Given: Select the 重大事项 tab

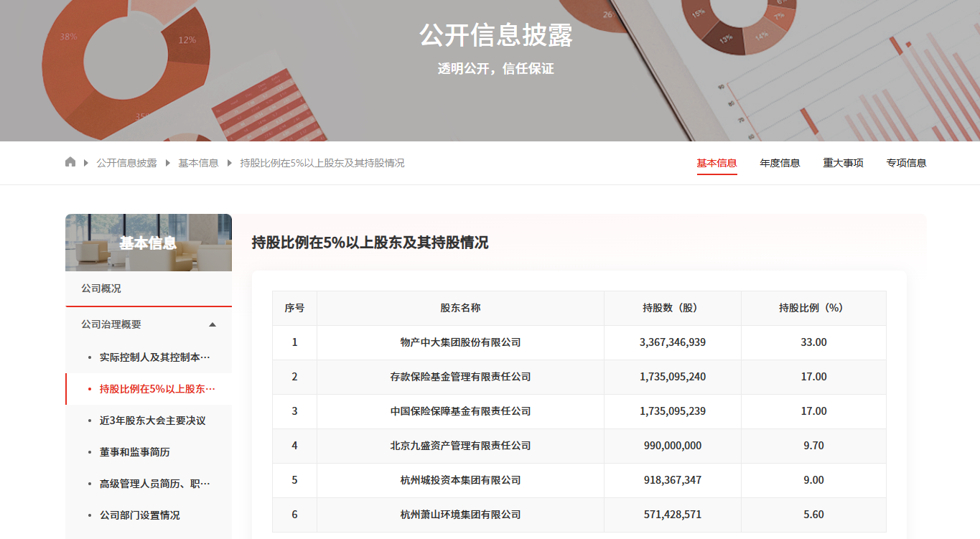Looking at the screenshot, I should tap(843, 163).
